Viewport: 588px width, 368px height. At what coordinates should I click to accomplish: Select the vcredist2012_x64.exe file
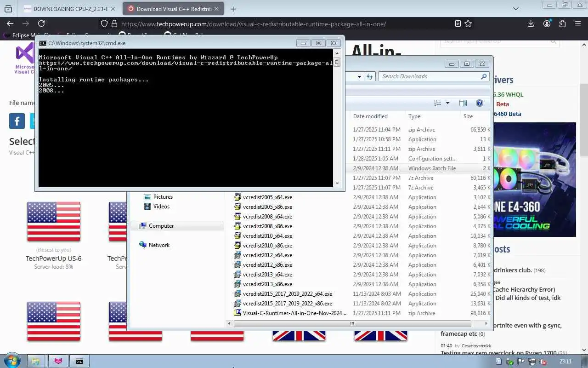267,255
